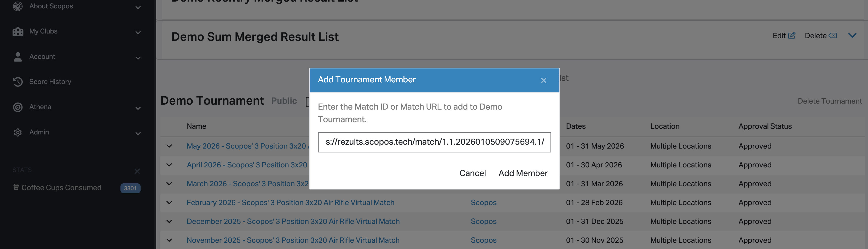Open the About Scopos sidebar item
This screenshot has width=868, height=249.
(51, 6)
